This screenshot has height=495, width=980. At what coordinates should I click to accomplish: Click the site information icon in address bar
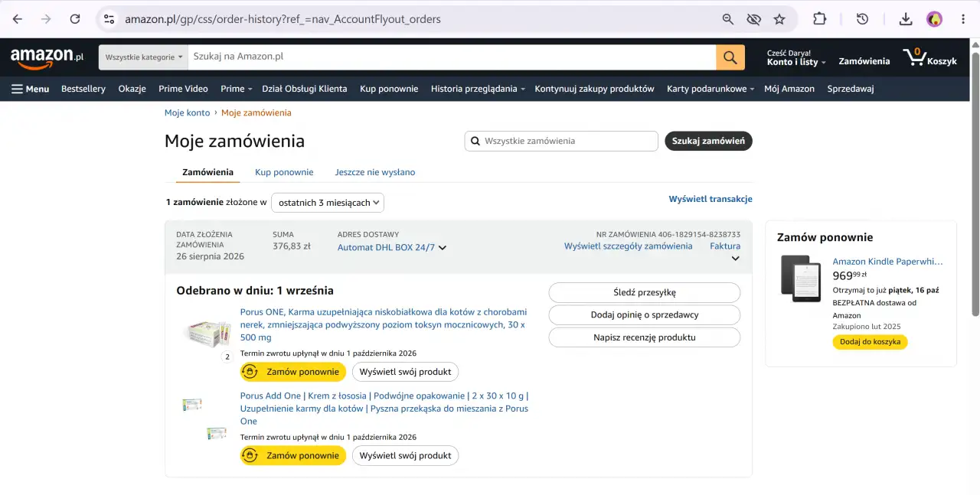(x=109, y=19)
